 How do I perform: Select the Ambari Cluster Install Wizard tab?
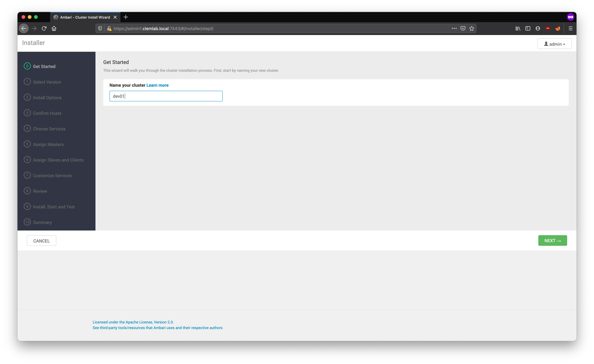(85, 17)
